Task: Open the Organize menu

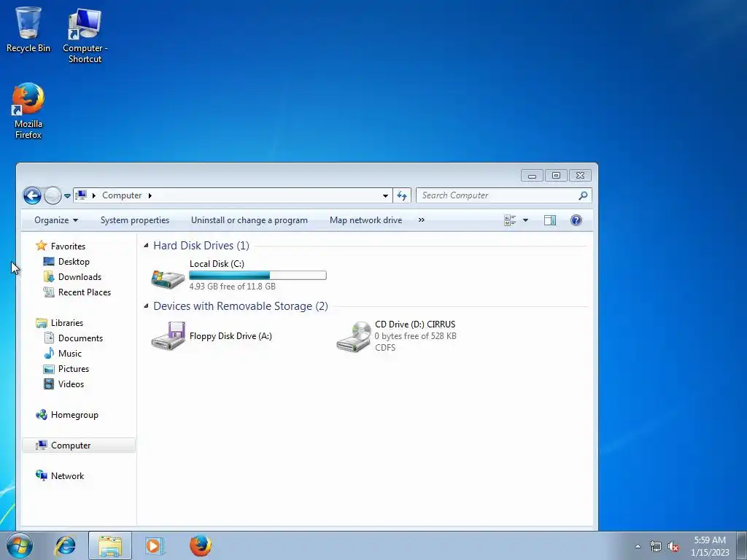Action: pos(56,220)
